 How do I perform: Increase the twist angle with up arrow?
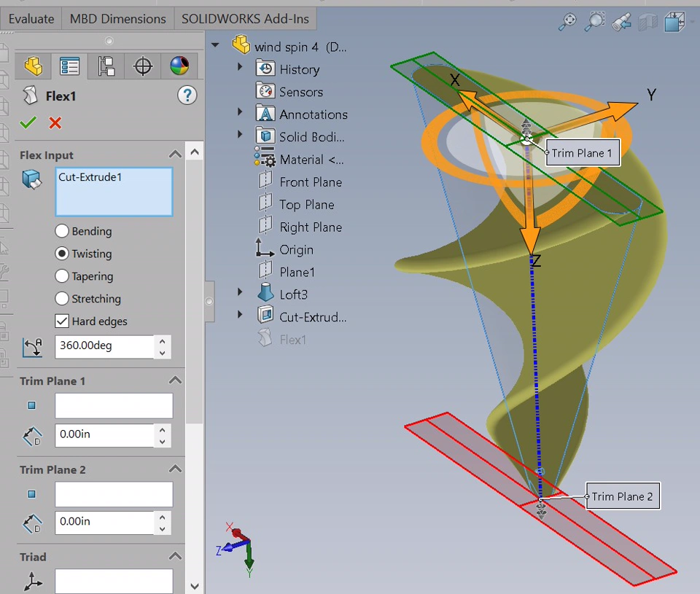click(x=163, y=341)
